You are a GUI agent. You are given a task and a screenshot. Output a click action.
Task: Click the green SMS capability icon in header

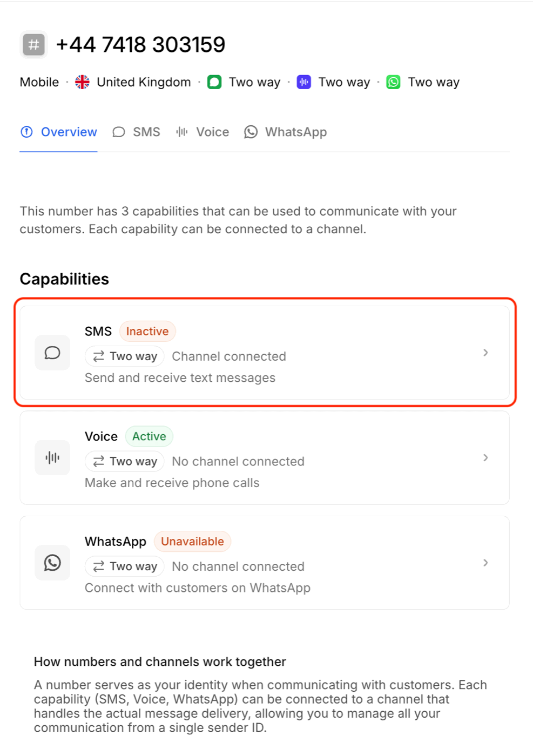point(214,82)
